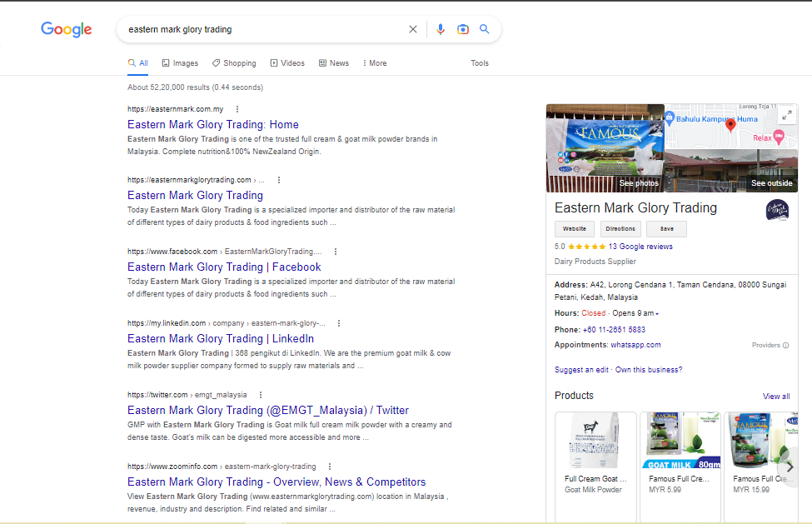The image size is (812, 524).
Task: Open the 13 Google reviews link
Action: pyautogui.click(x=640, y=247)
